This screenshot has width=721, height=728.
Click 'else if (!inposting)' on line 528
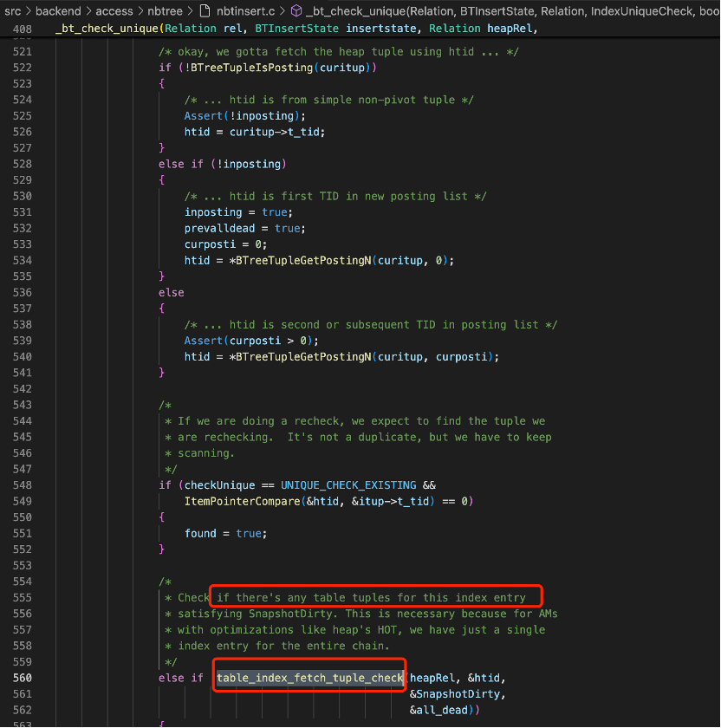223,165
